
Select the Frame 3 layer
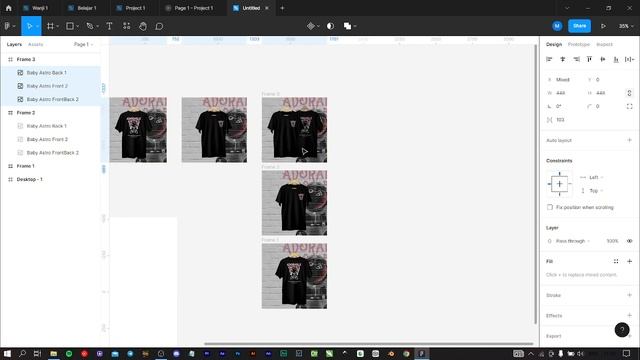coord(50,59)
